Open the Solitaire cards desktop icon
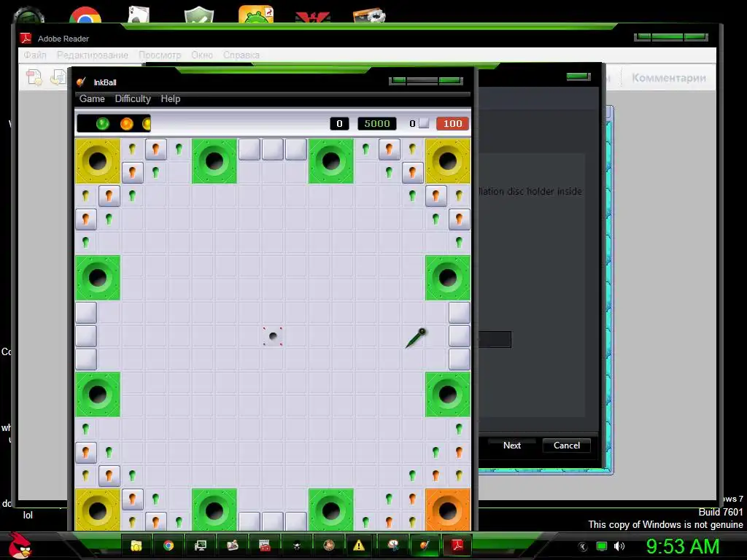 coord(139,15)
